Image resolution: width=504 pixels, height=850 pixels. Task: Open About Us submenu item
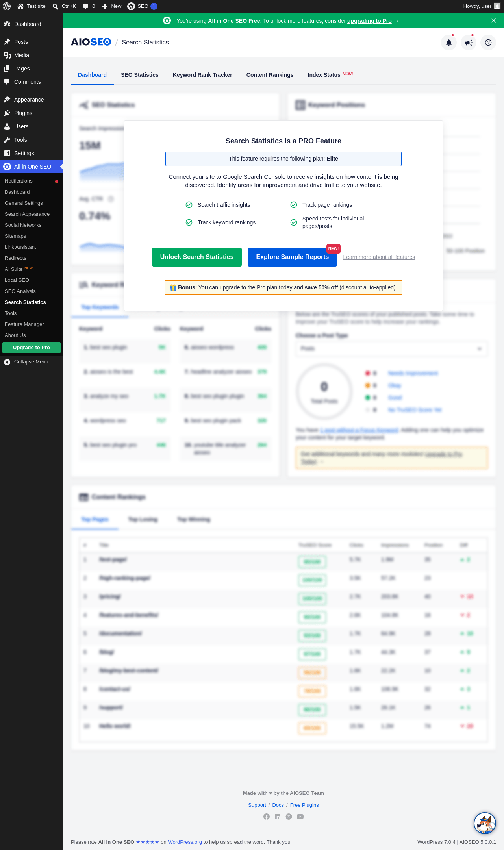pos(31,335)
